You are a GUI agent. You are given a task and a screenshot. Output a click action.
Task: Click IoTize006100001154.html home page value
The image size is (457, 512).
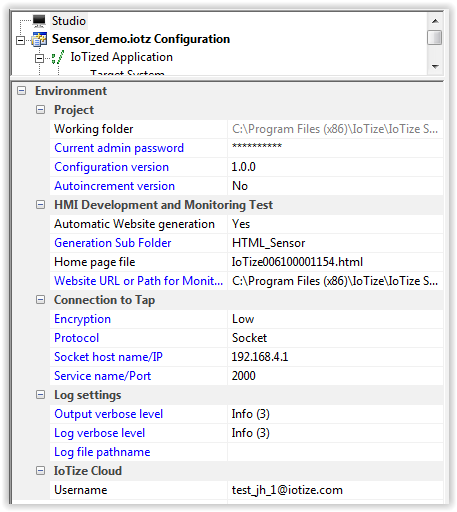[x=335, y=262]
